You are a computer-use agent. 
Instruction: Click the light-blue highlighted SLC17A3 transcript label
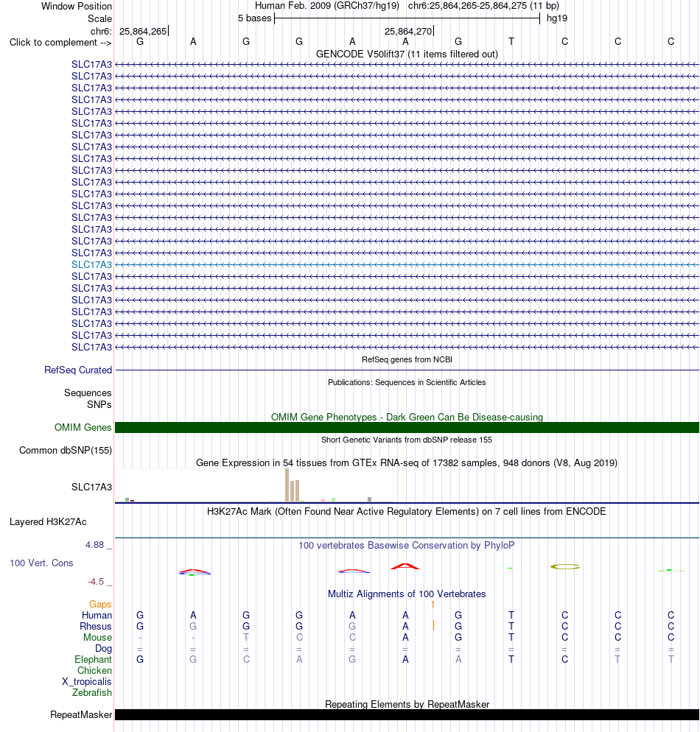click(x=91, y=264)
